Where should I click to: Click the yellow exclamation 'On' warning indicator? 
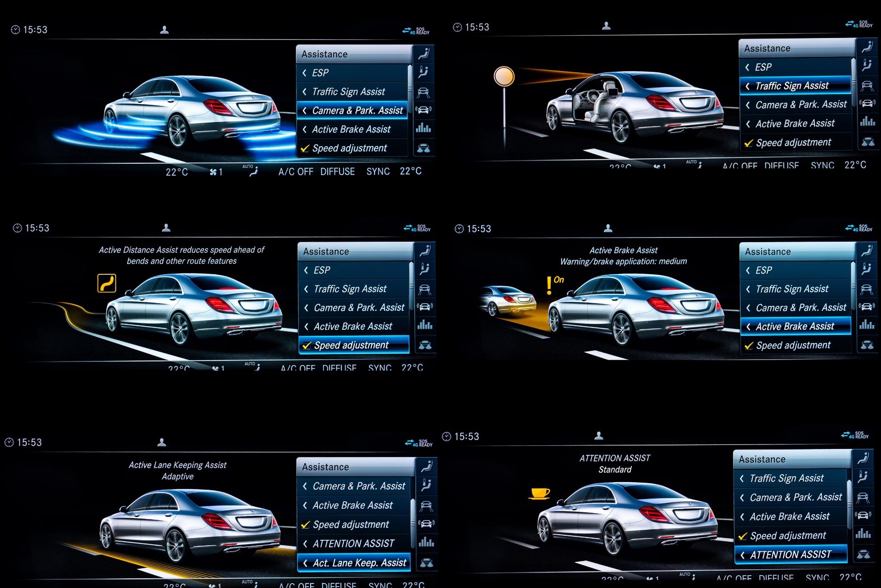(549, 285)
